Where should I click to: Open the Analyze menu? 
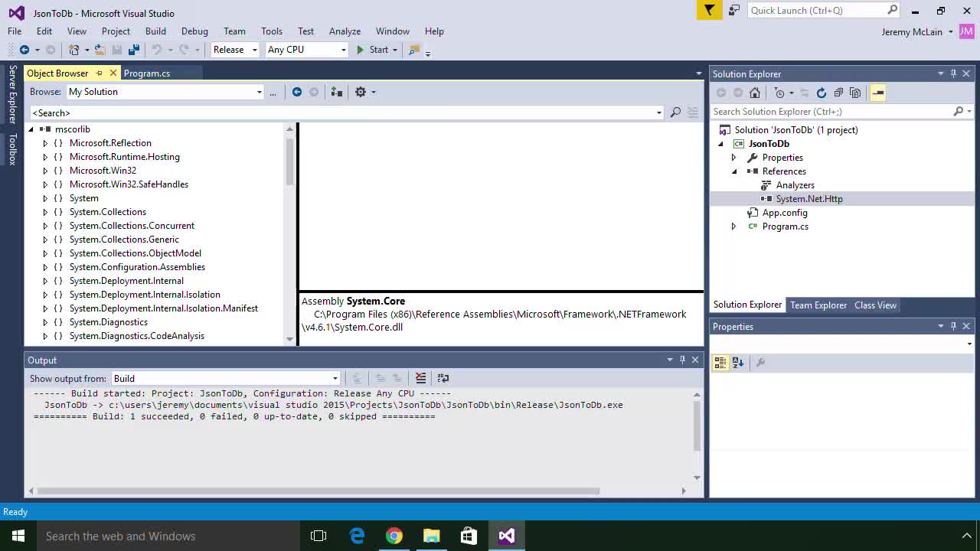345,31
